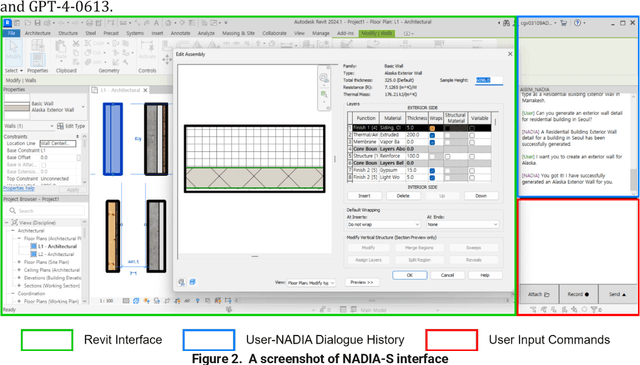The height and width of the screenshot is (365, 640).
Task: Click the search magnifier in Project Browser
Action: (x=12, y=211)
